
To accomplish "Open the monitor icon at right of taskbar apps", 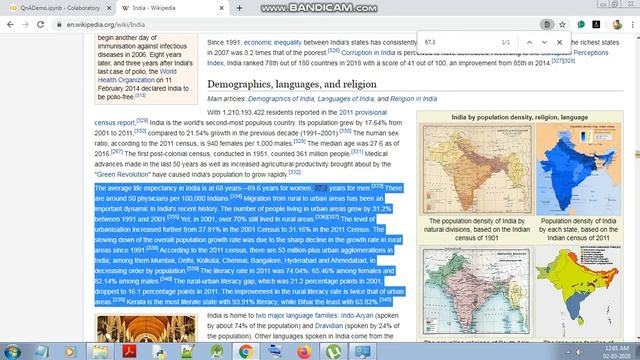I will 362,351.
